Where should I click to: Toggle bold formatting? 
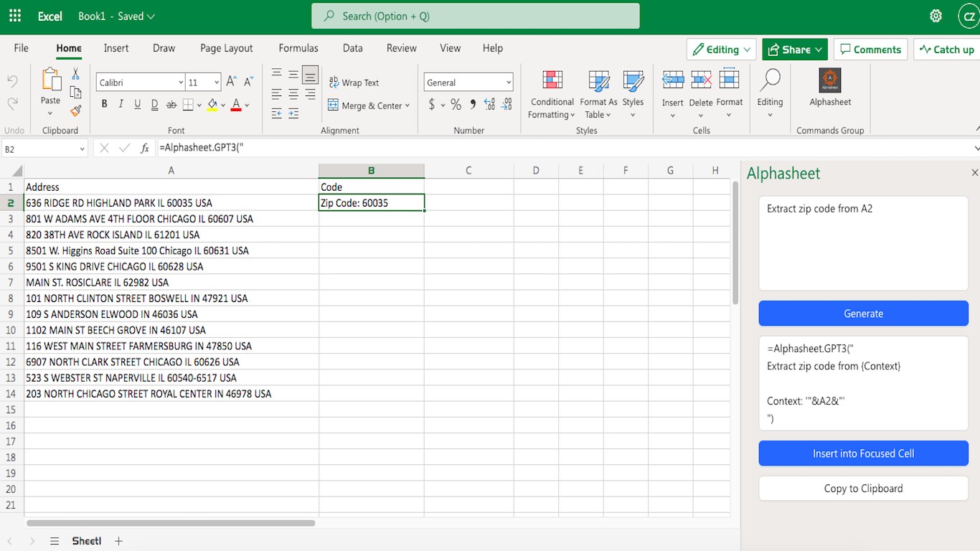click(104, 105)
